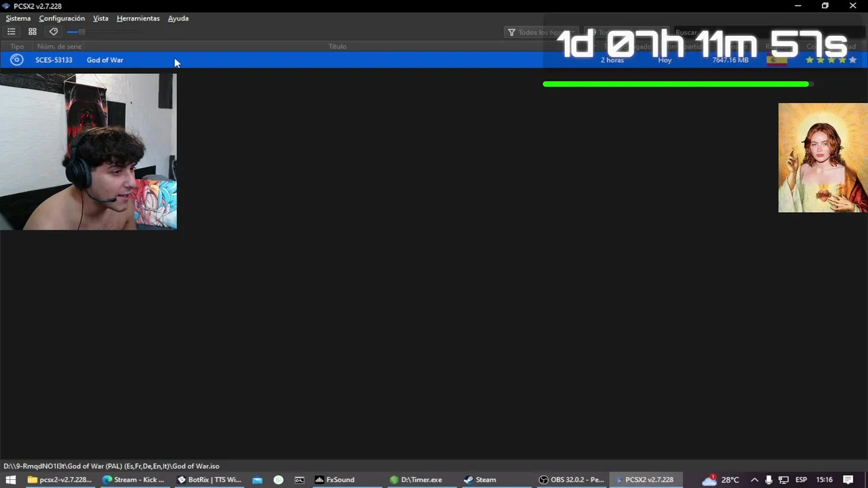Open the Vista menu
The image size is (868, 488).
(x=100, y=18)
